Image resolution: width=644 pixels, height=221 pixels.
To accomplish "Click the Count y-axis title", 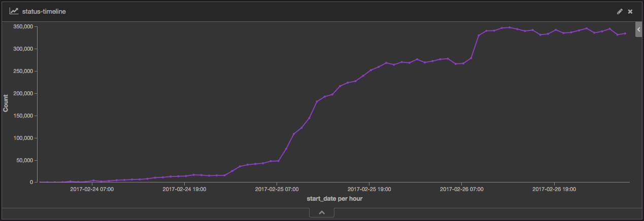I will [x=6, y=103].
